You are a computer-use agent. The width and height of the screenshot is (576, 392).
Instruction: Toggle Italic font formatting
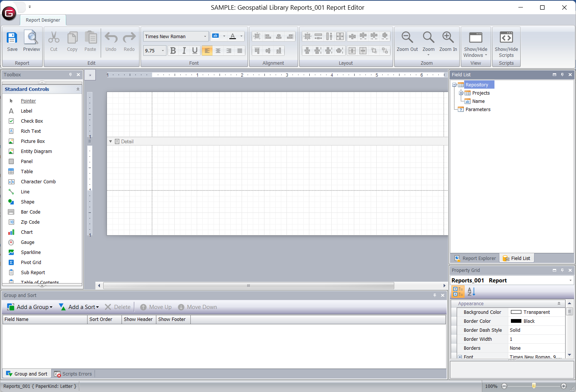pyautogui.click(x=184, y=51)
